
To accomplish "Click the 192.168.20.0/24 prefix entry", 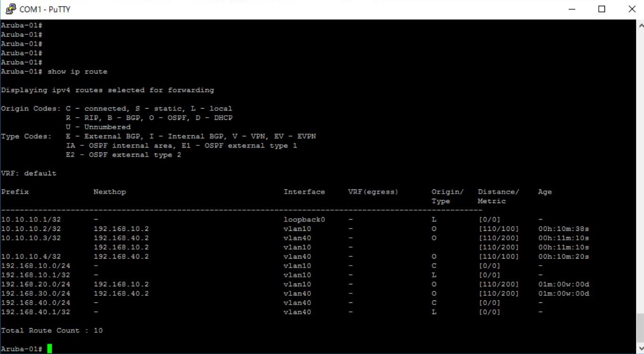I will click(35, 284).
